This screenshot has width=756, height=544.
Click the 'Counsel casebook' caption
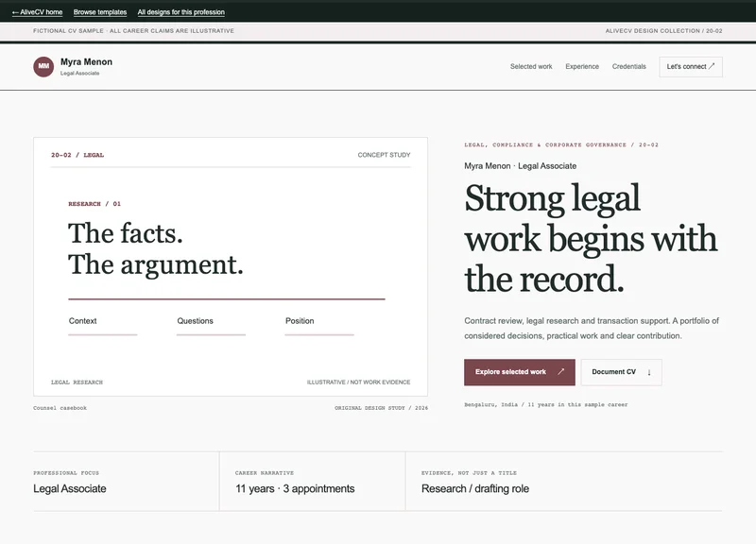pos(60,408)
